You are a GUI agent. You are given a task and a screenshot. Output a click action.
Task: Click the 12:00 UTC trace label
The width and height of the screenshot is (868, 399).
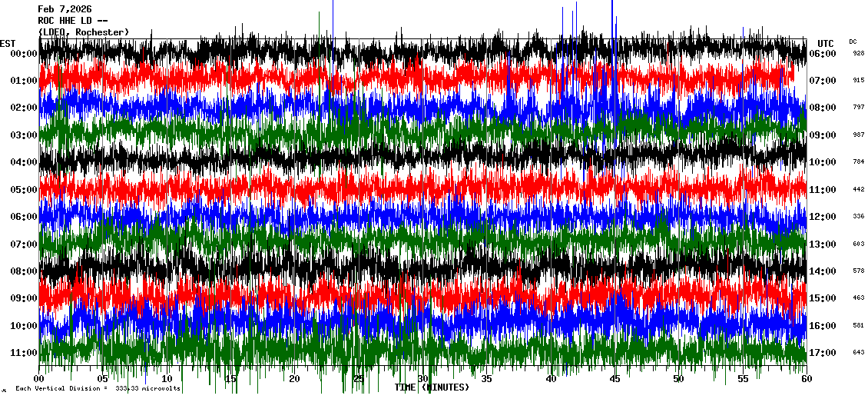pyautogui.click(x=823, y=217)
